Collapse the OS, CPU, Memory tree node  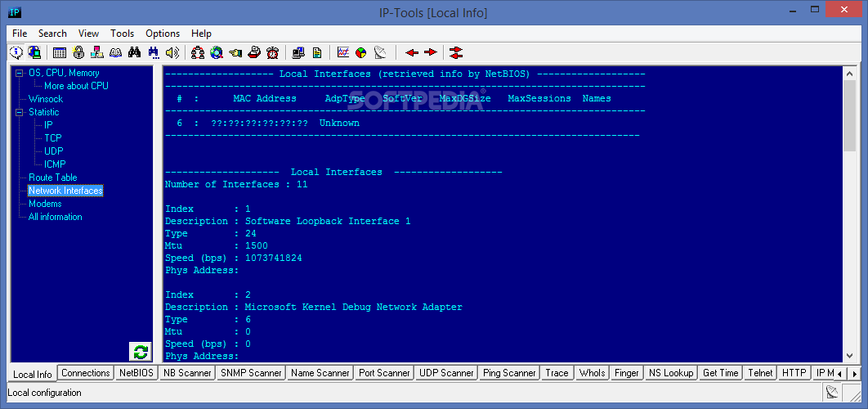[20, 73]
